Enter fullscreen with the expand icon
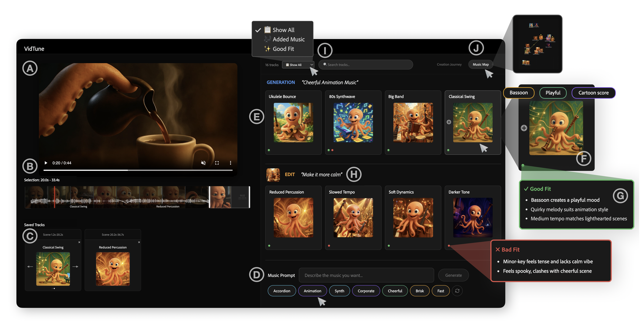644x325 pixels. (x=217, y=162)
